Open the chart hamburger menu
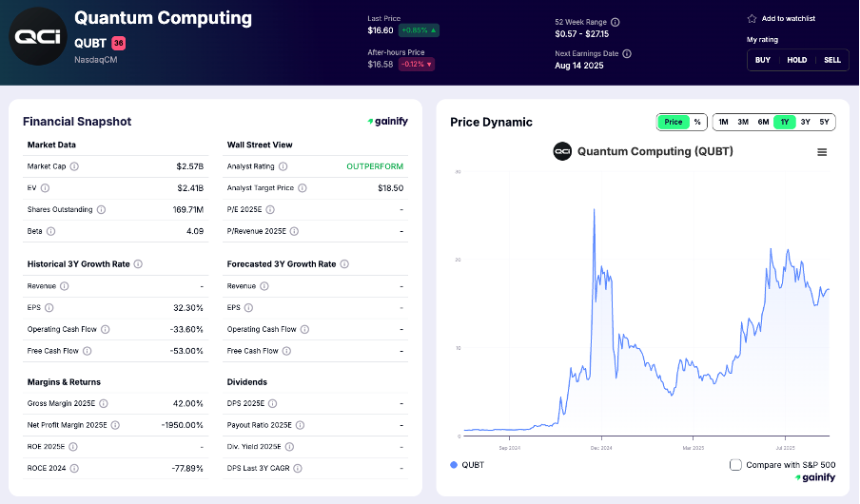The image size is (860, 504). (x=822, y=152)
